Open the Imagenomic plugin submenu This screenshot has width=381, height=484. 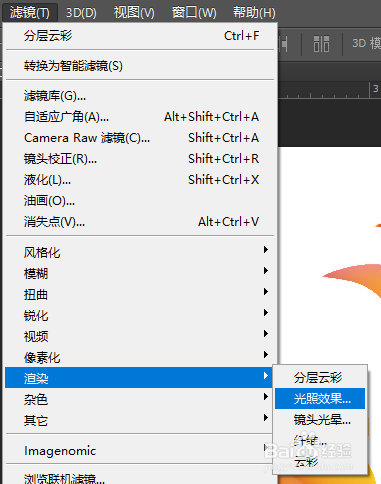coord(138,451)
